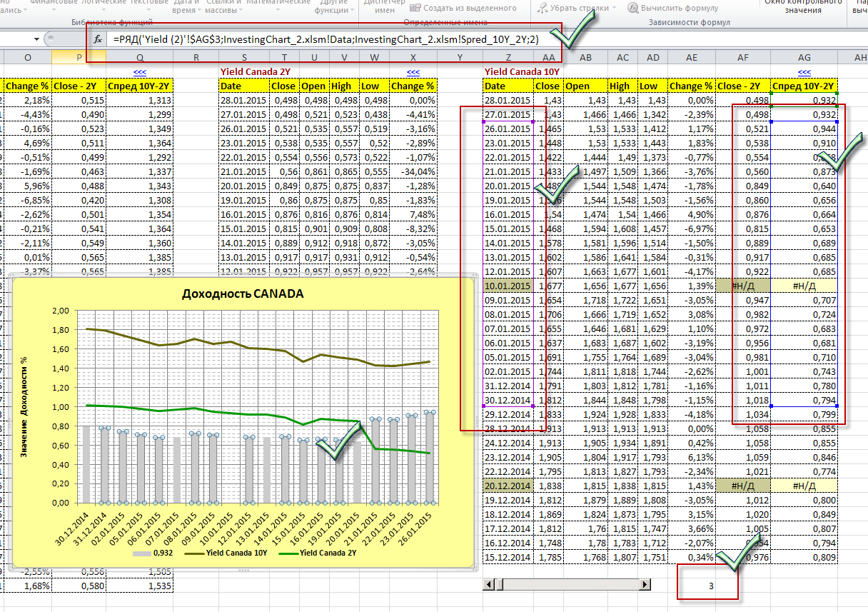This screenshot has height=612, width=868.
Task: Follow the '<<<' link above column AG
Action: point(804,72)
